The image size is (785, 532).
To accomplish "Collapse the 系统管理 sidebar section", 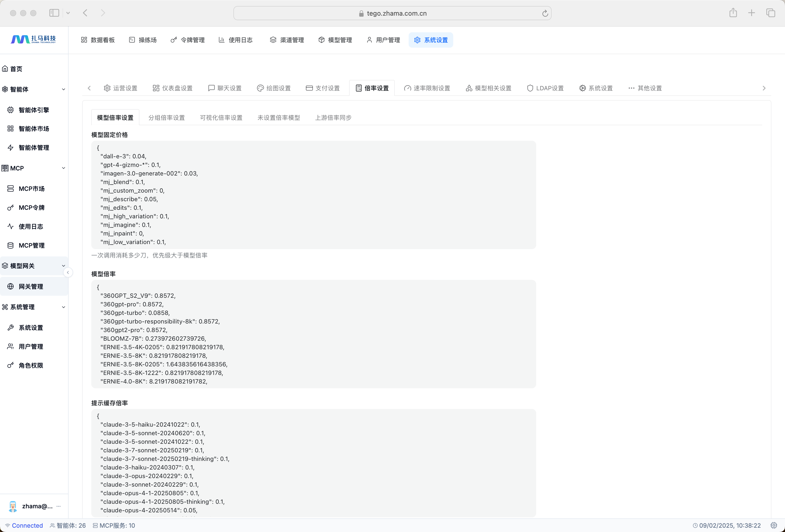I will 64,307.
